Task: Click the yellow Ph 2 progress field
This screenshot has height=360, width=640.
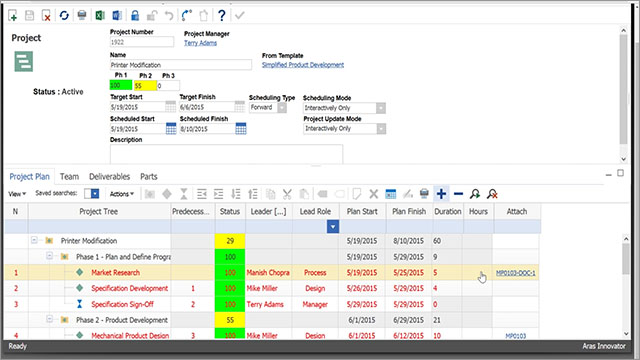Action: coord(145,85)
